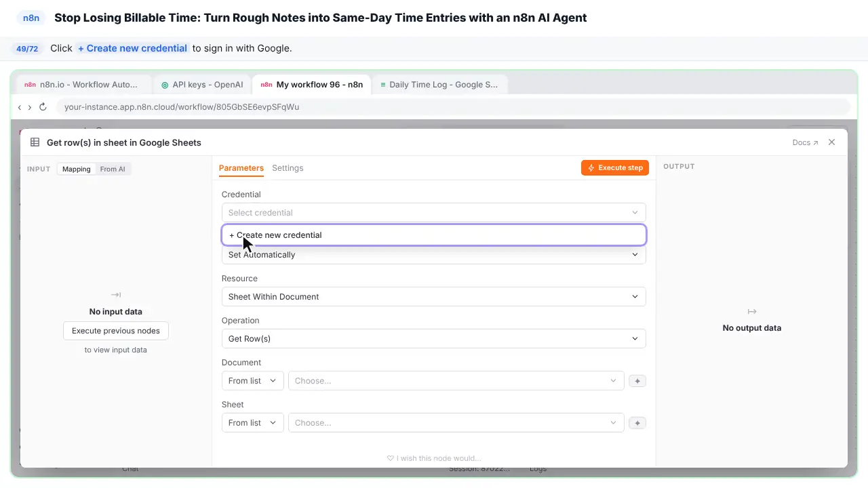Click the browser forward arrow
This screenshot has width=868, height=488.
point(30,107)
